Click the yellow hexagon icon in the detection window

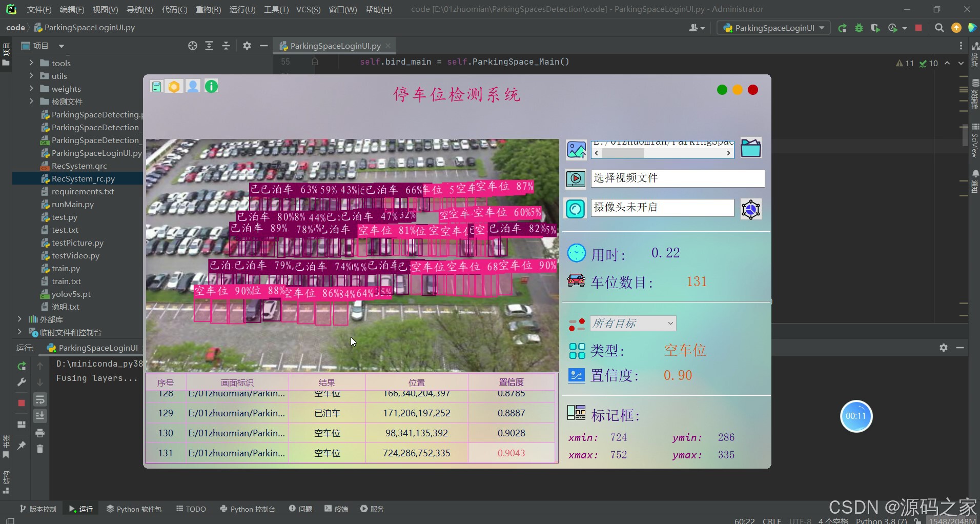coord(174,86)
